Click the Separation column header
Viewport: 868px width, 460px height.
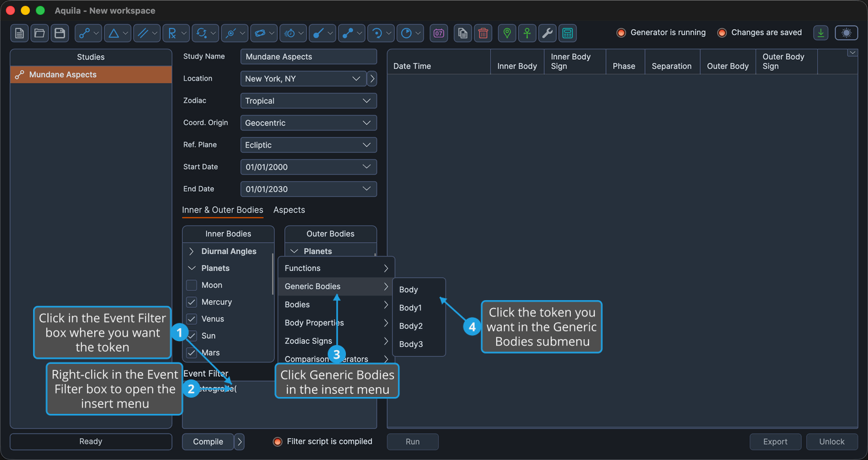tap(672, 62)
